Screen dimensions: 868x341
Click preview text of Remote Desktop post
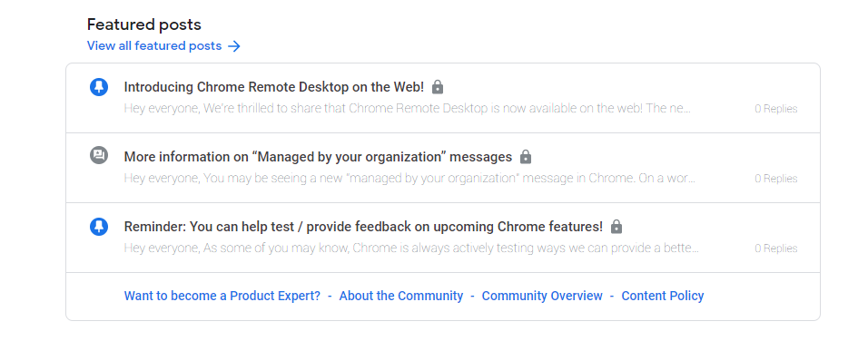[408, 108]
